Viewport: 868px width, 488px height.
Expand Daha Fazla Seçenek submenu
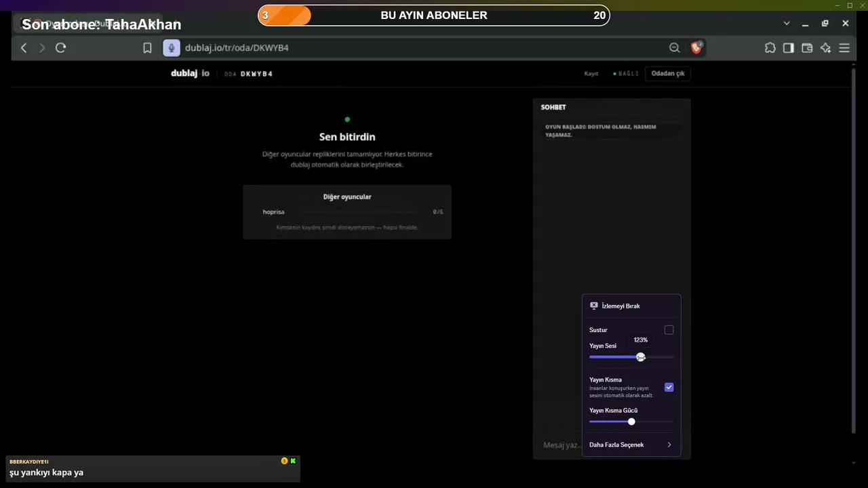tap(631, 445)
